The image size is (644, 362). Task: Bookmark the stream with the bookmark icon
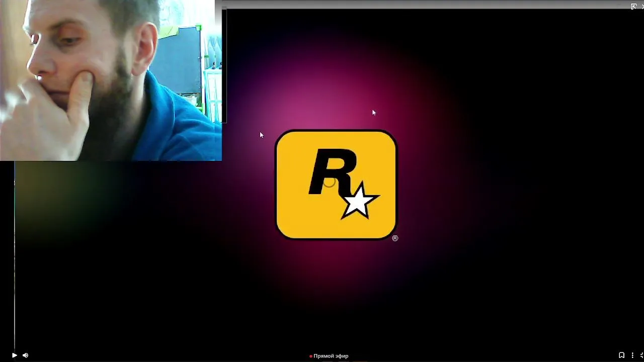621,355
